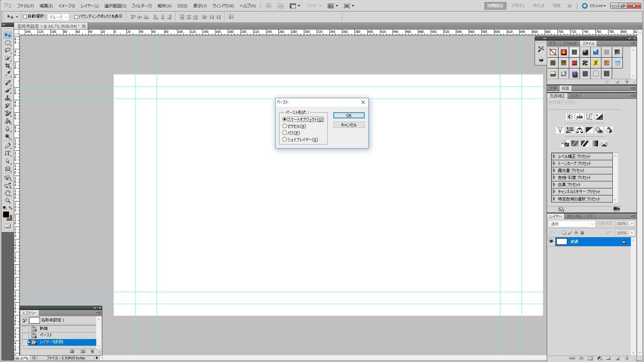Open the 通常 blend mode dropdown
The image size is (644, 362).
[572, 224]
